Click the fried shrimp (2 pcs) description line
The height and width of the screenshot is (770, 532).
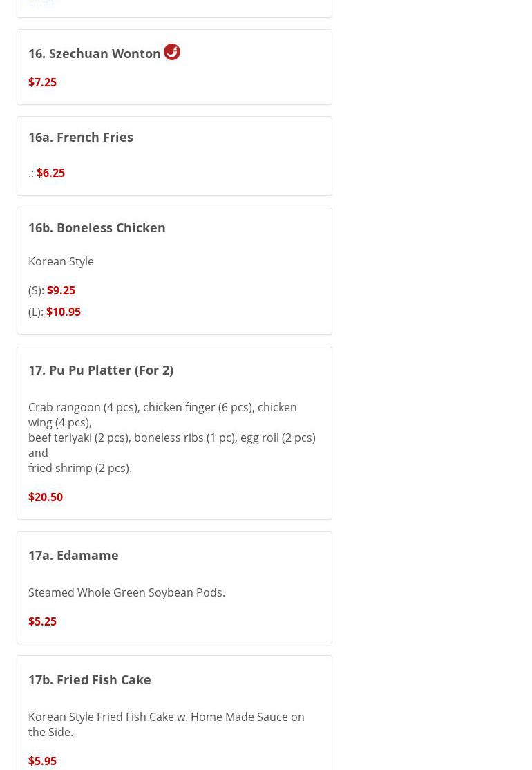pos(80,468)
